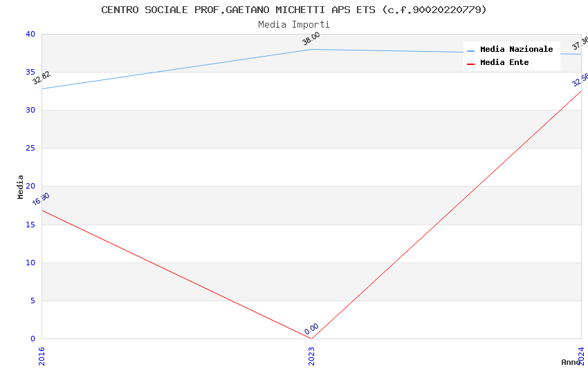
Task: Click the y-axis tick label 5
Action: 33,301
